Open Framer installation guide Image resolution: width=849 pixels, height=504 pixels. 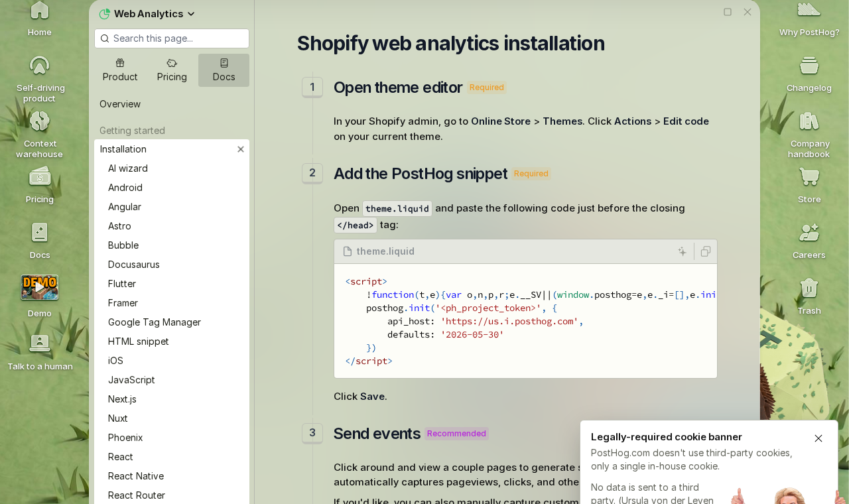(x=123, y=303)
